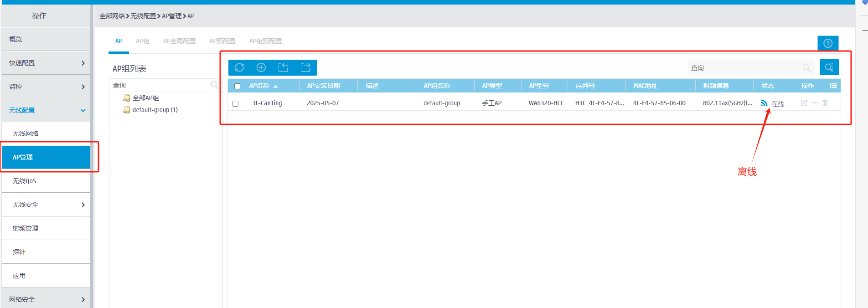Select the default-group (1) tree node
The image size is (868, 308).
click(x=155, y=110)
